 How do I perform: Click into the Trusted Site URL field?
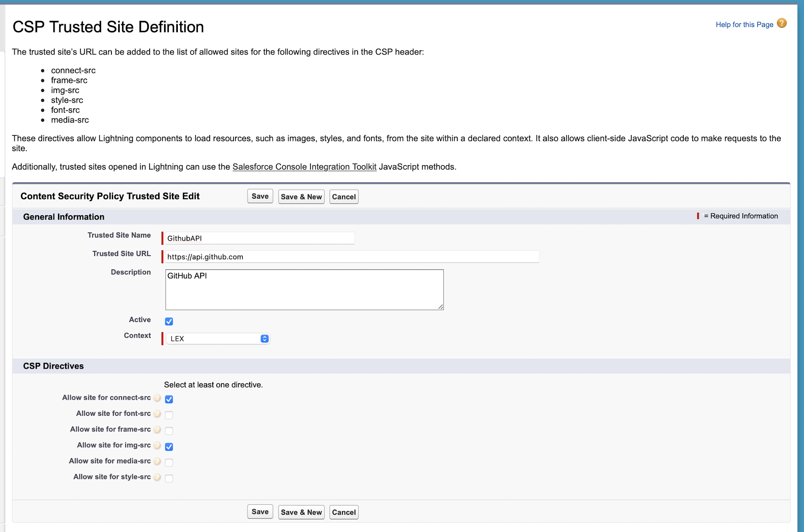click(351, 257)
